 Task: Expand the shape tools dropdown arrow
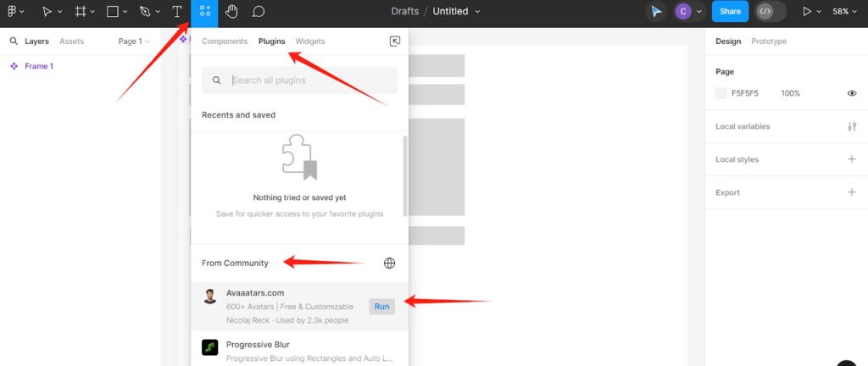[x=125, y=12]
